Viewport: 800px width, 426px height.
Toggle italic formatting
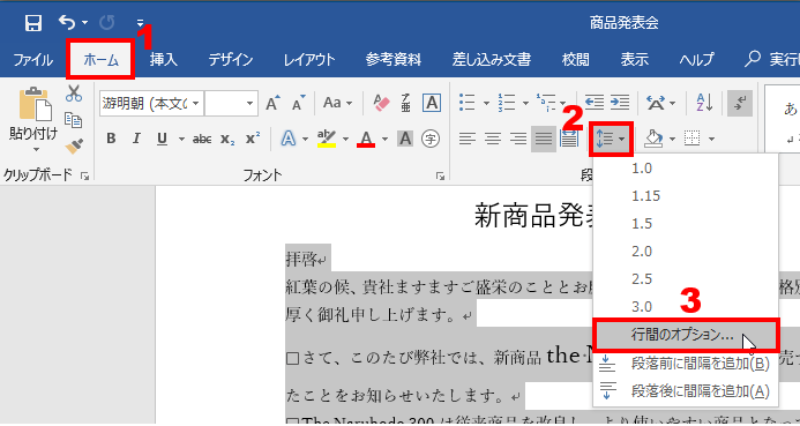click(136, 138)
